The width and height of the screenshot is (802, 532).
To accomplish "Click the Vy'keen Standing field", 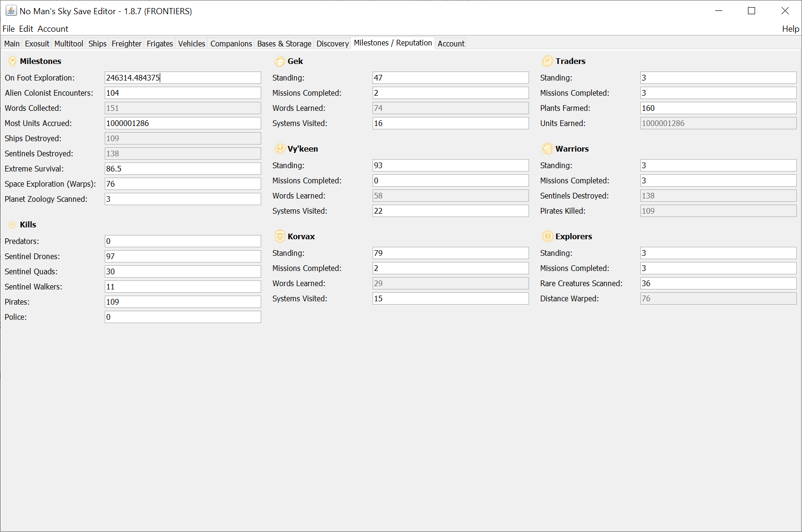I will tap(450, 165).
